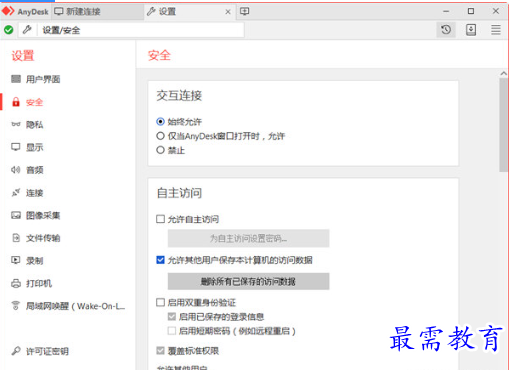Uncheck 允许其他用户保存本计算机的访问数据

coord(160,260)
